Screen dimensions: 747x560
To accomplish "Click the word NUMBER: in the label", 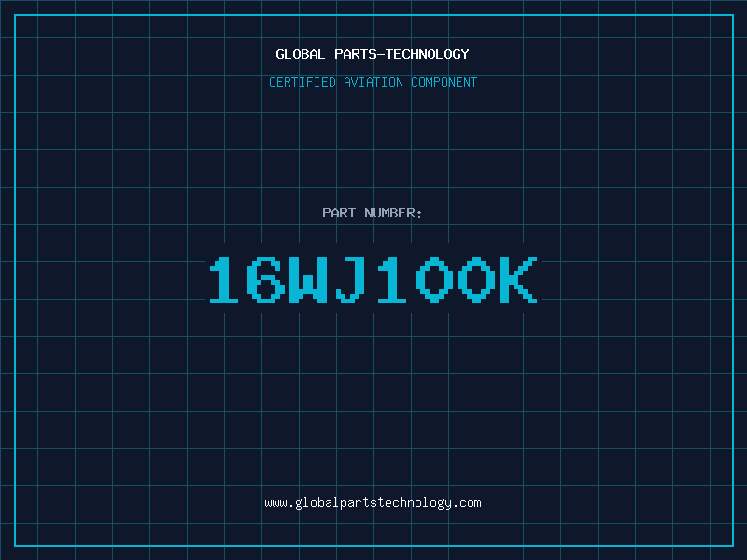I will click(x=394, y=213).
